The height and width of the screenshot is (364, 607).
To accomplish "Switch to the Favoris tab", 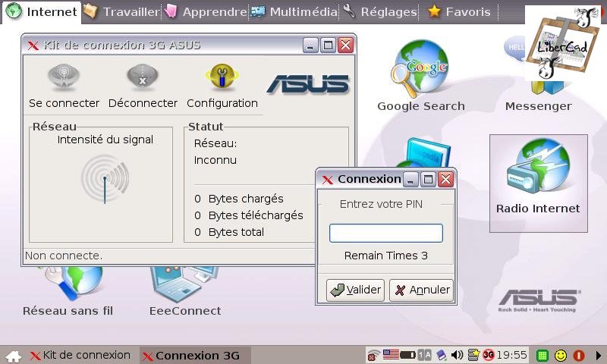I will 459,11.
